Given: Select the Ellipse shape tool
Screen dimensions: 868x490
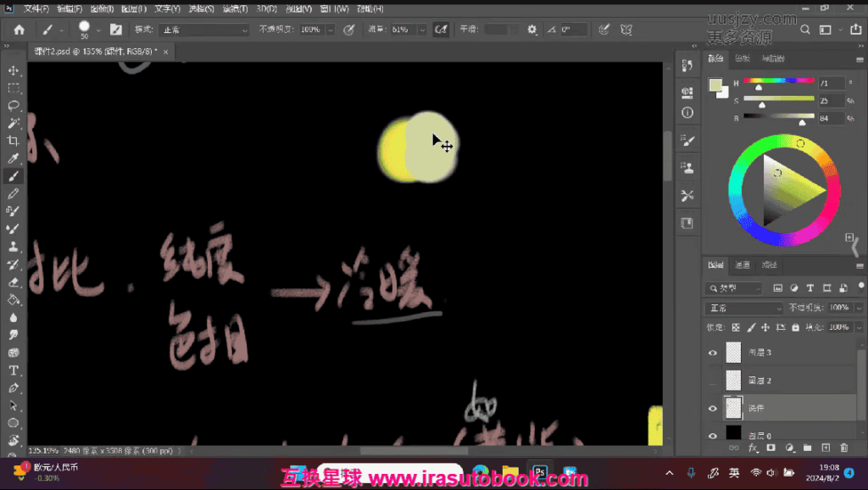Looking at the screenshot, I should tap(14, 423).
